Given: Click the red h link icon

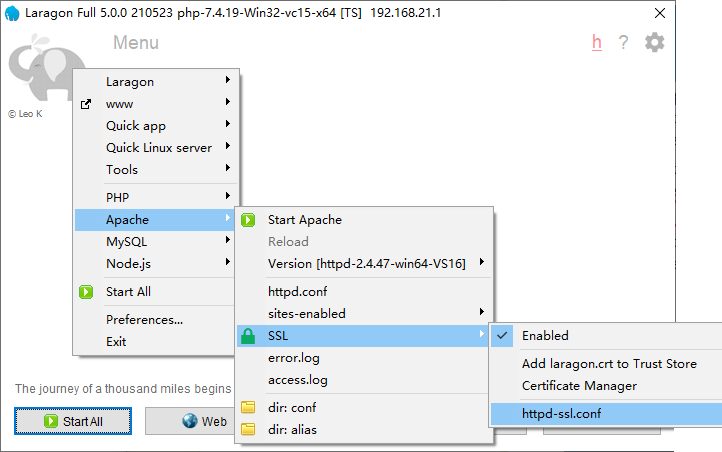Looking at the screenshot, I should 597,42.
